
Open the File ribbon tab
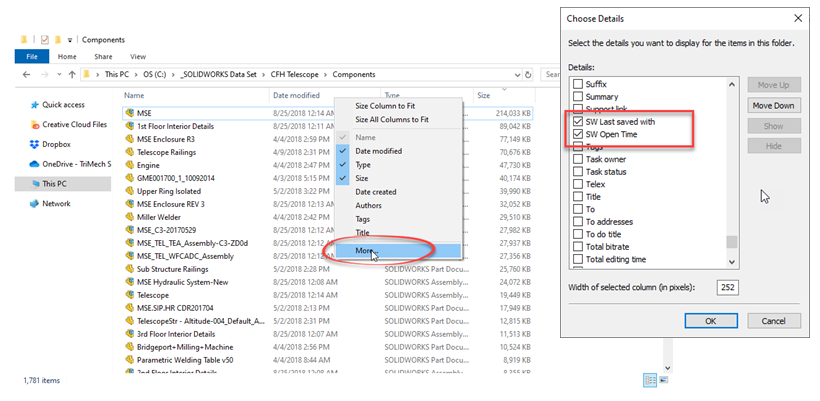(32, 56)
